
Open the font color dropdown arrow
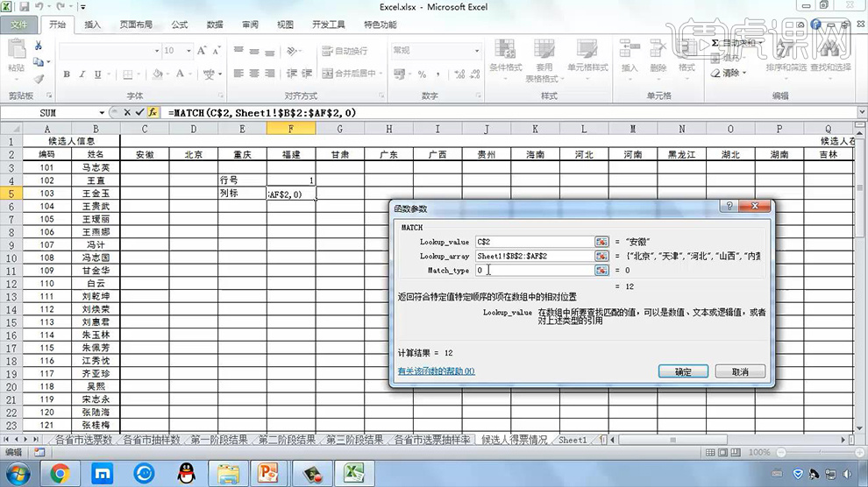pyautogui.click(x=190, y=74)
